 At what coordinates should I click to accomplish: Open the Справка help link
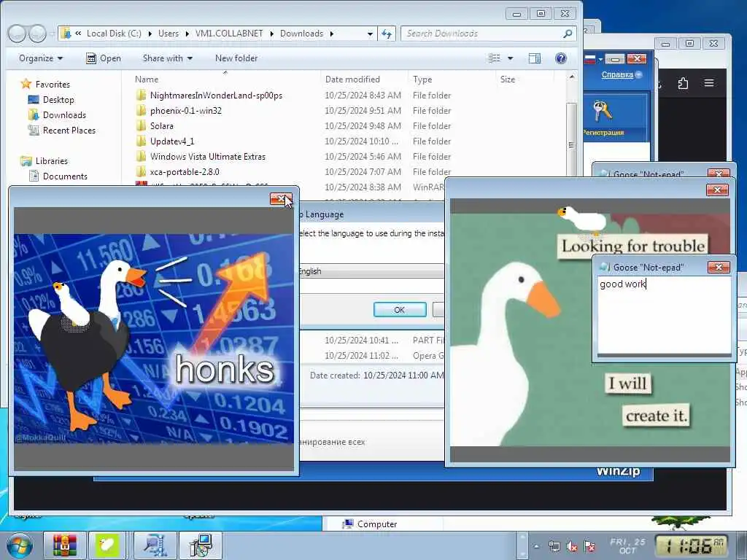point(617,75)
